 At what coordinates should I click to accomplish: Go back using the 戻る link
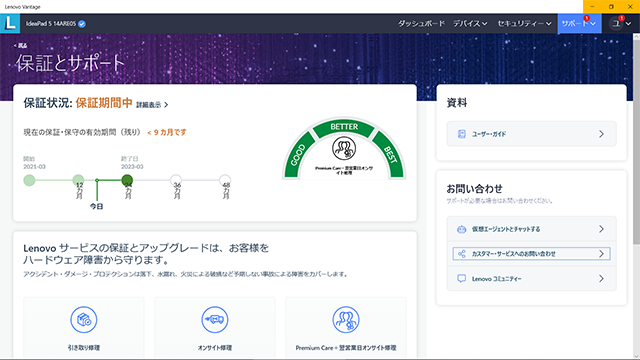(x=20, y=45)
